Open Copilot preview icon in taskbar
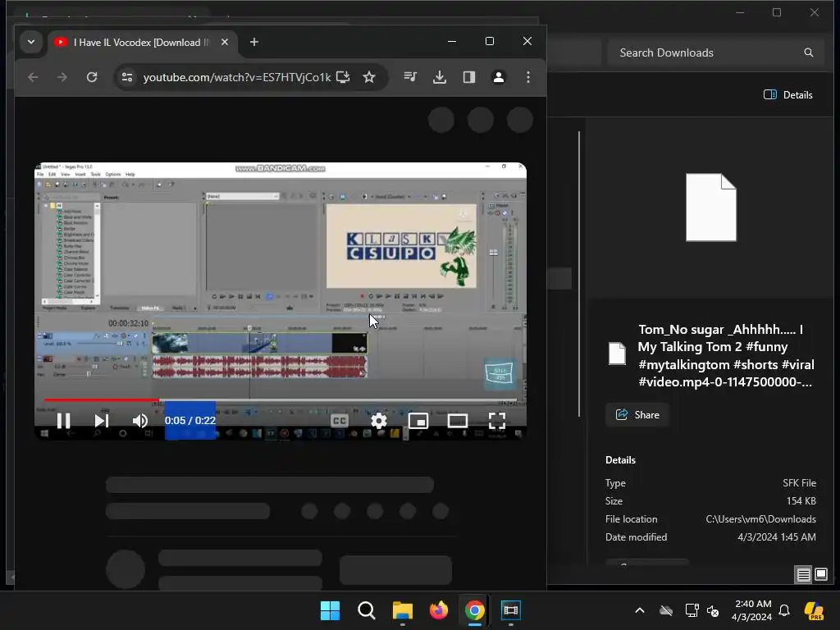Screen dimensions: 840x630 815,610
